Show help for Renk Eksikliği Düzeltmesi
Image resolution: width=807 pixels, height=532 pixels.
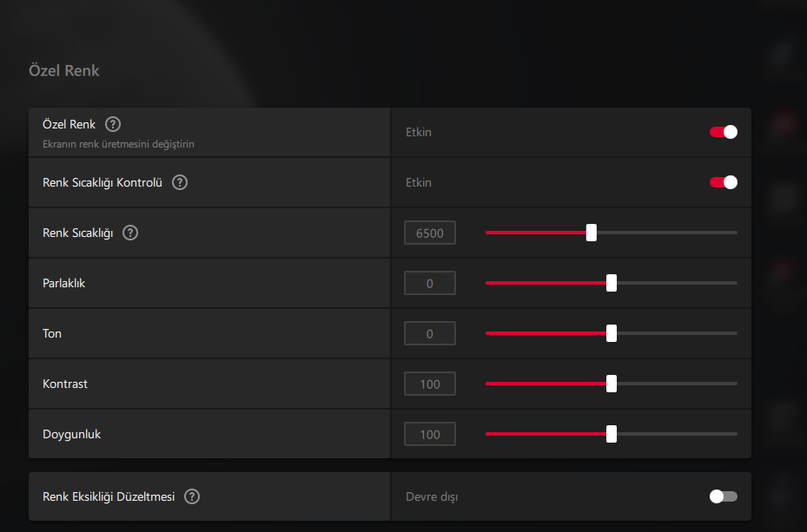coord(192,496)
